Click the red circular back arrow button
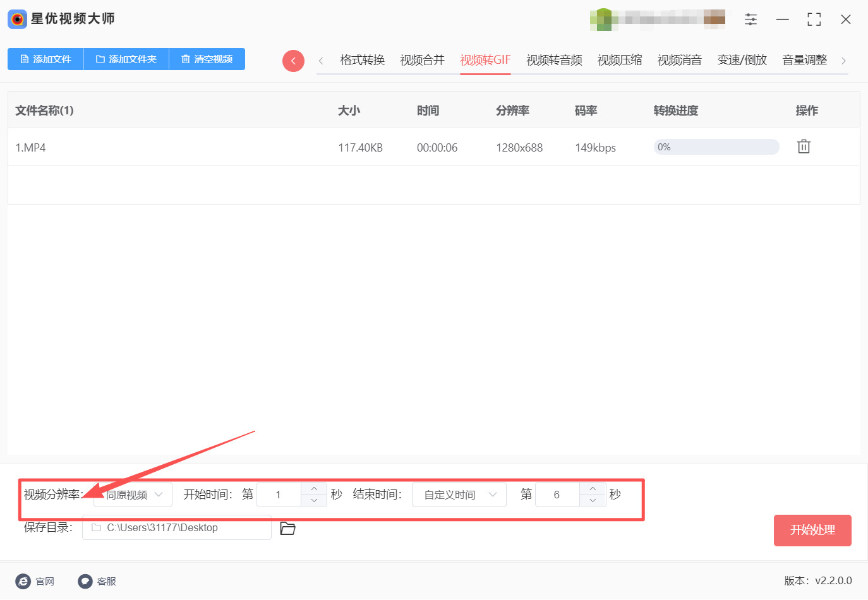 [x=293, y=61]
